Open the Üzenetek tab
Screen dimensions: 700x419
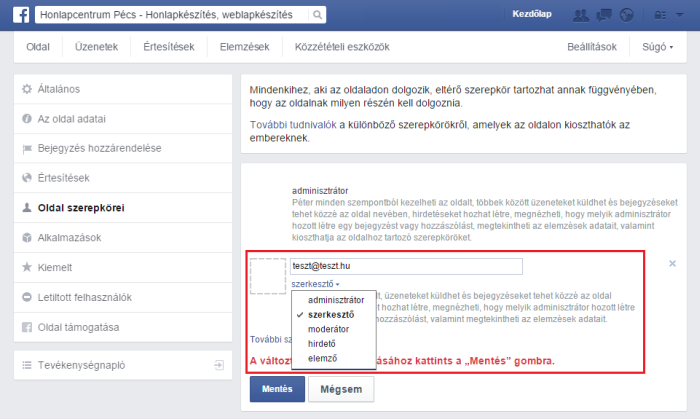96,47
